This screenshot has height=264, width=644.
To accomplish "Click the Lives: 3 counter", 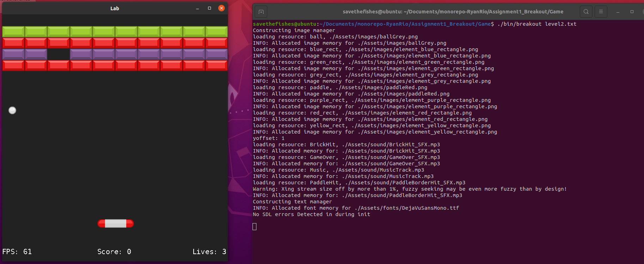I will [209, 252].
